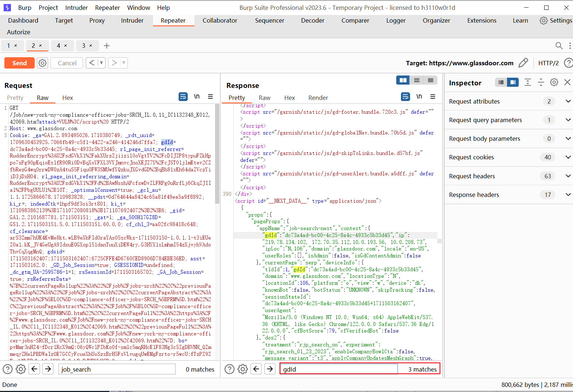573x392 pixels.
Task: Click the Request search field containing job_search
Action: coord(117,369)
